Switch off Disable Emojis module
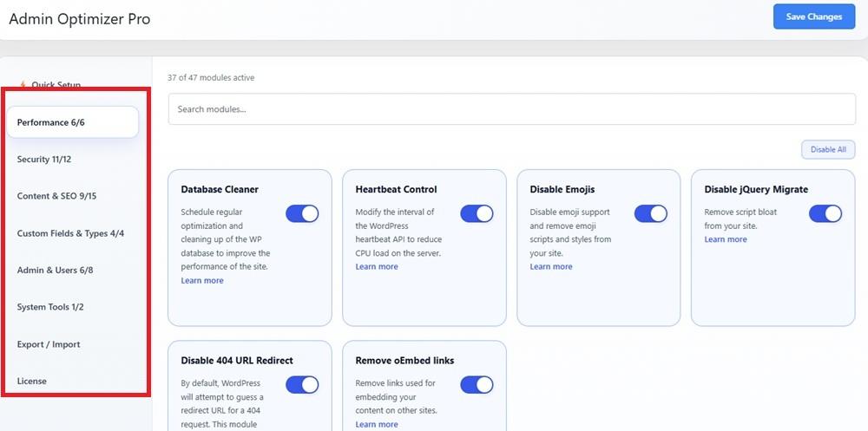Viewport: 868px width, 431px height. click(x=651, y=213)
